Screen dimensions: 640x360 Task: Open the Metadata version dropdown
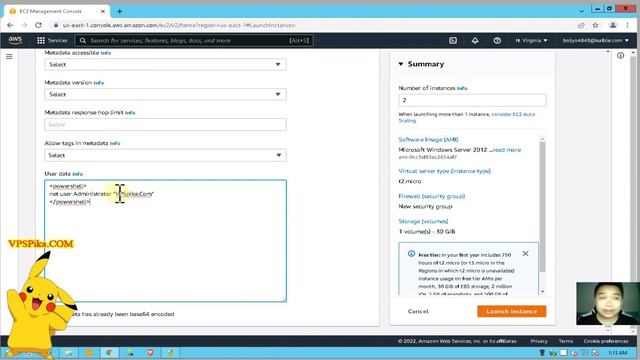click(x=165, y=94)
